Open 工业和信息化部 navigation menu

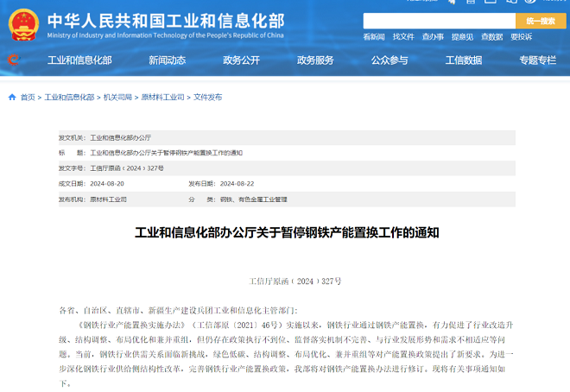[x=79, y=60]
